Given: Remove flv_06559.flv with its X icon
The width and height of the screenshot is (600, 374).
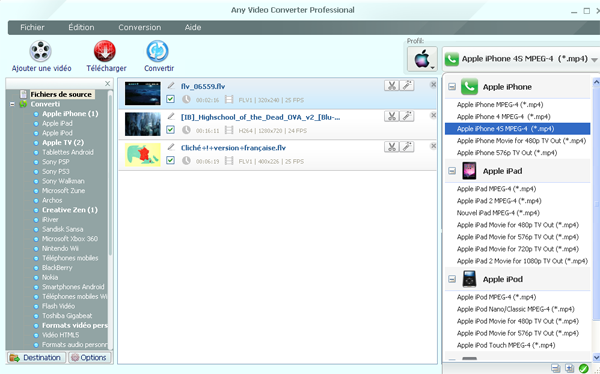Looking at the screenshot, I should coord(433,85).
